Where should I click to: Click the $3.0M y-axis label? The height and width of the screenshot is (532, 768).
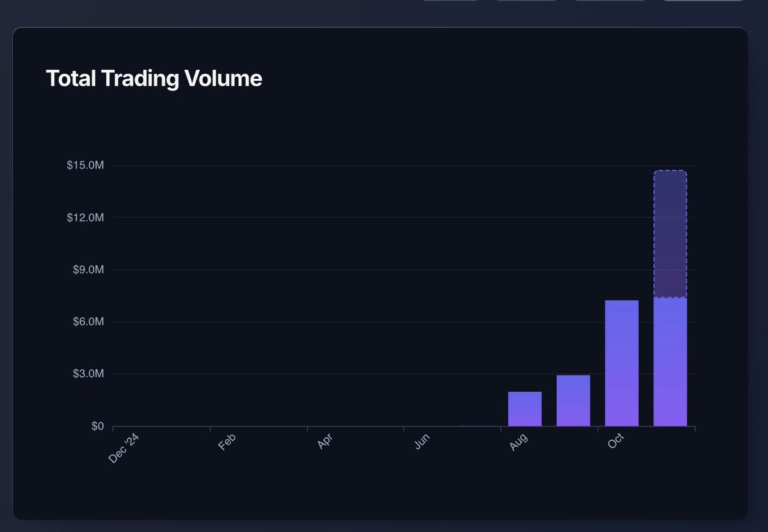pos(88,374)
